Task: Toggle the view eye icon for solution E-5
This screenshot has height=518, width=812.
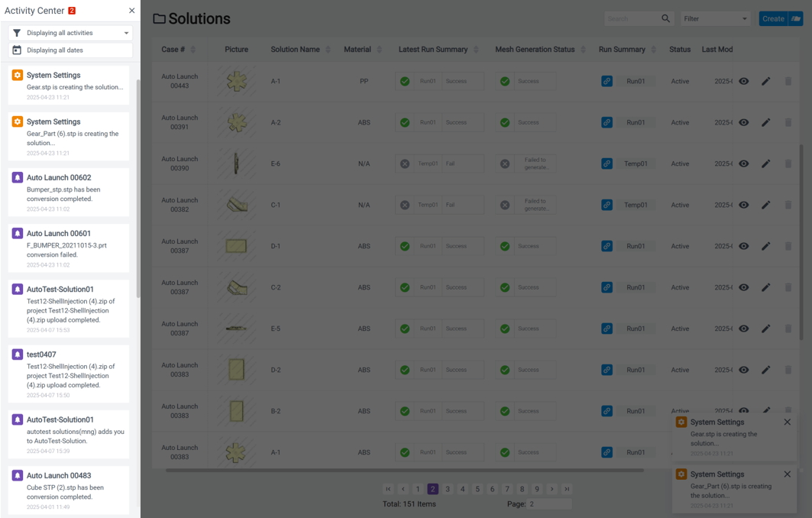Action: [x=743, y=329]
